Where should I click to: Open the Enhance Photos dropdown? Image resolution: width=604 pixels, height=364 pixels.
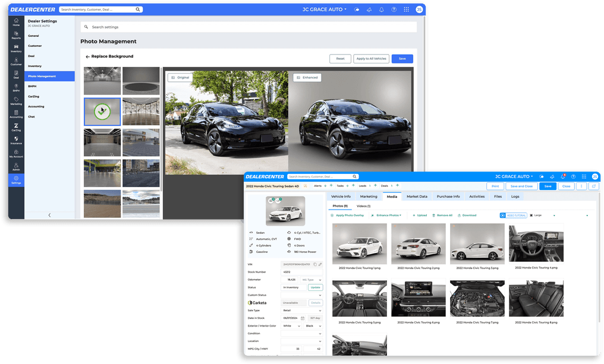[x=386, y=215]
